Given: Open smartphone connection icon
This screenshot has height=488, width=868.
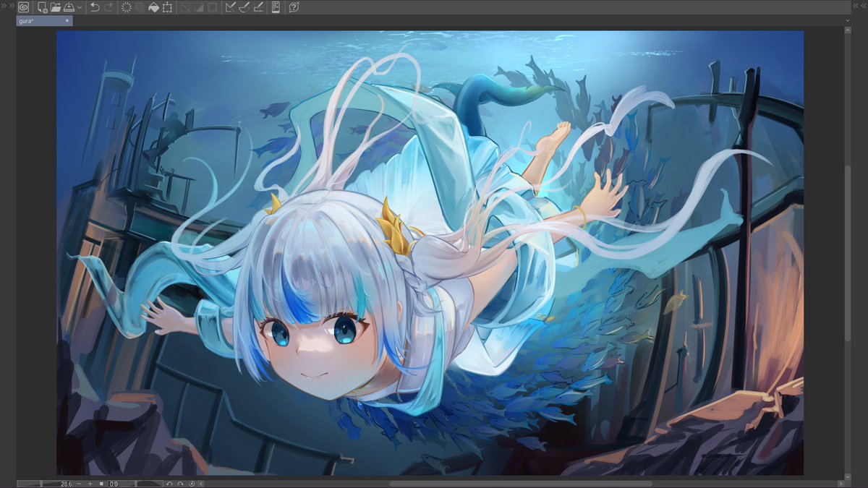Looking at the screenshot, I should coord(276,7).
